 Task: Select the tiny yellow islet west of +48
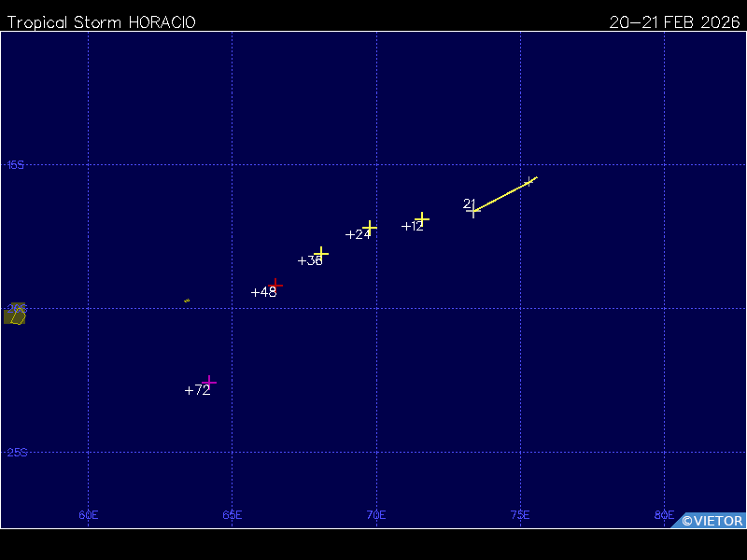click(187, 301)
